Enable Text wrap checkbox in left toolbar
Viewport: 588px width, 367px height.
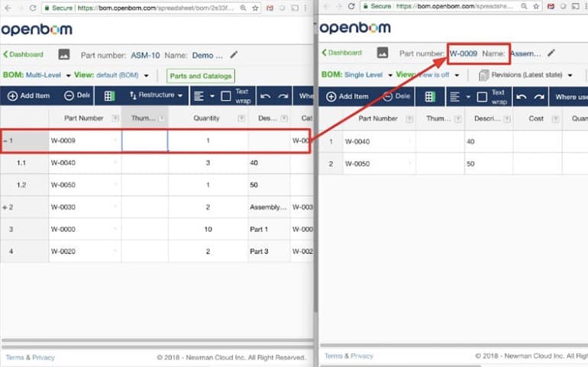(225, 96)
